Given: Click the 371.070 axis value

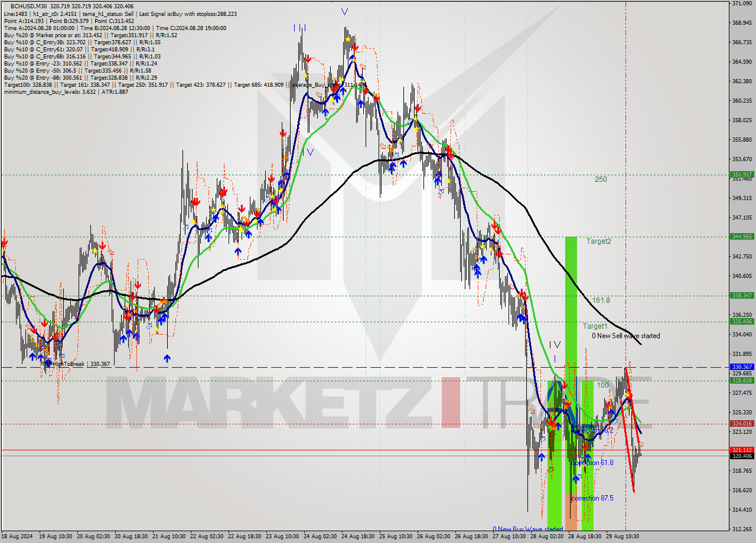Looking at the screenshot, I should click(742, 4).
